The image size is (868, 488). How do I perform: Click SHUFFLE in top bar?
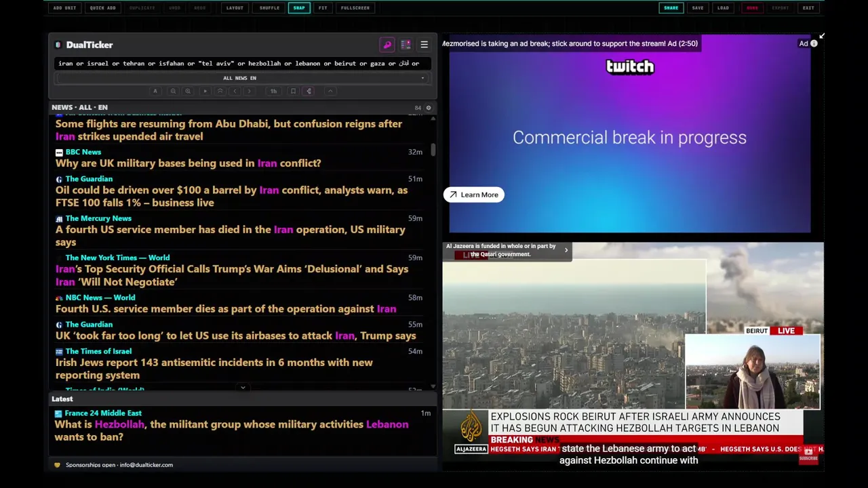pyautogui.click(x=269, y=8)
